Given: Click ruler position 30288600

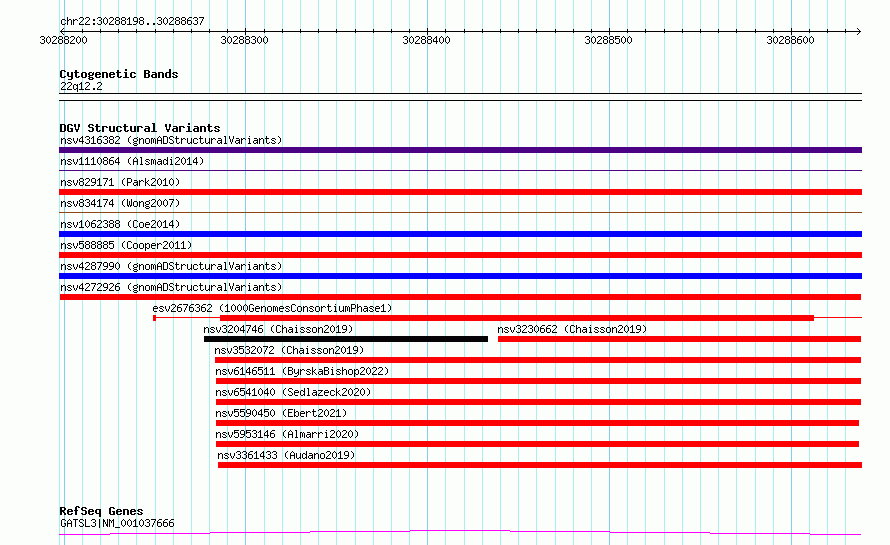Looking at the screenshot, I should click(x=790, y=40).
